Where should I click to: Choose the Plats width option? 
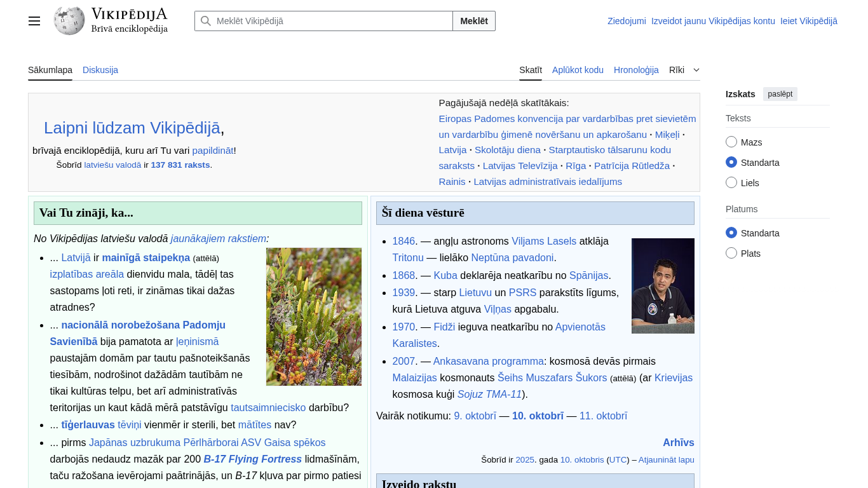coord(731,254)
